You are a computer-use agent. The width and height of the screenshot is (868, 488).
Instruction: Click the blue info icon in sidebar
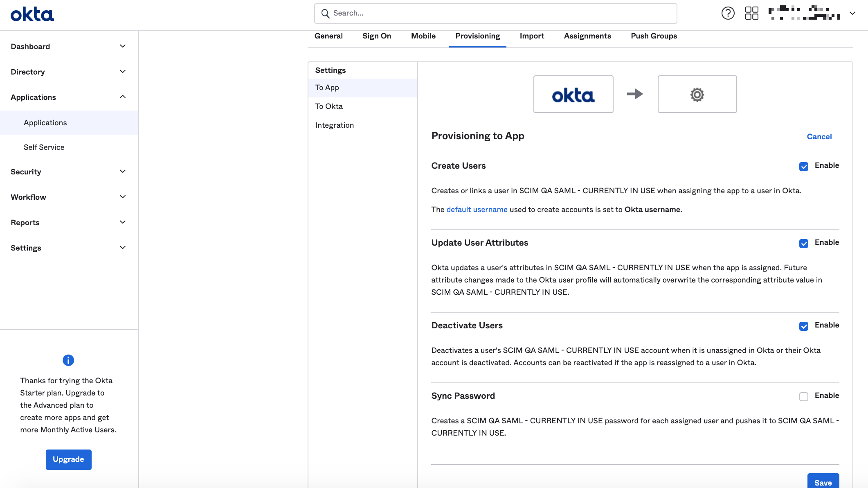point(68,360)
